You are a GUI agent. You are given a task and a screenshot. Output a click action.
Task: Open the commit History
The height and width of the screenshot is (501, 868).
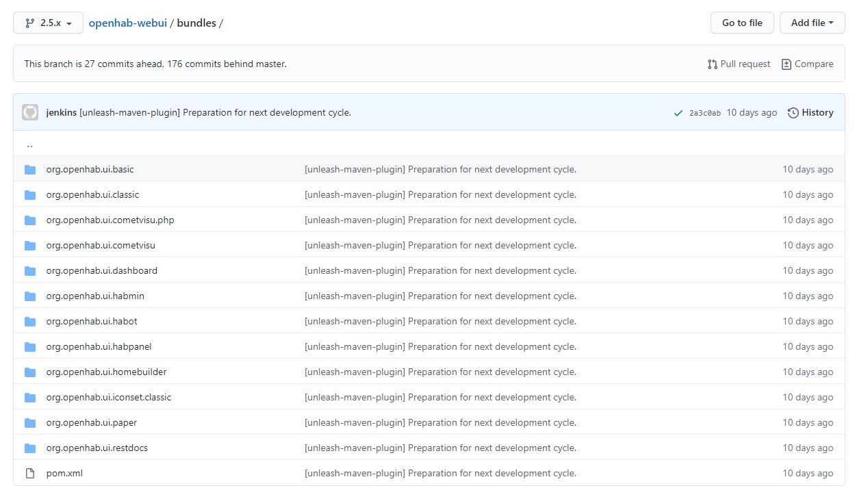coord(810,112)
